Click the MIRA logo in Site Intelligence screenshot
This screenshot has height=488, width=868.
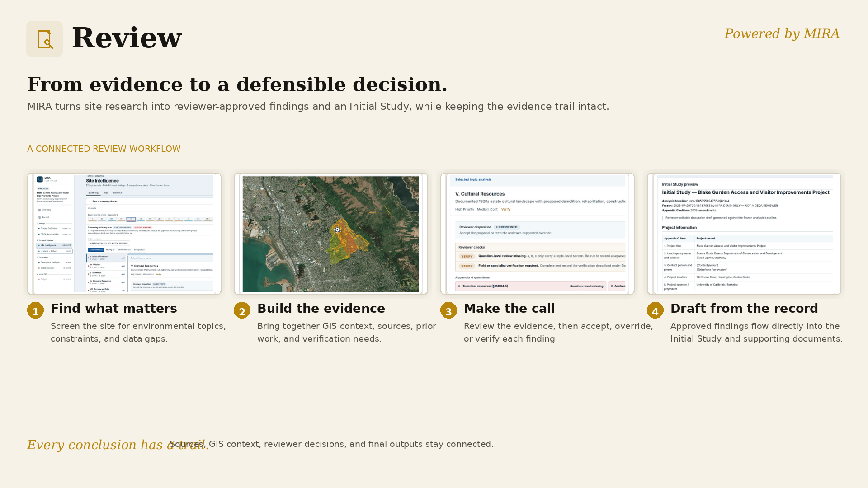(40, 179)
